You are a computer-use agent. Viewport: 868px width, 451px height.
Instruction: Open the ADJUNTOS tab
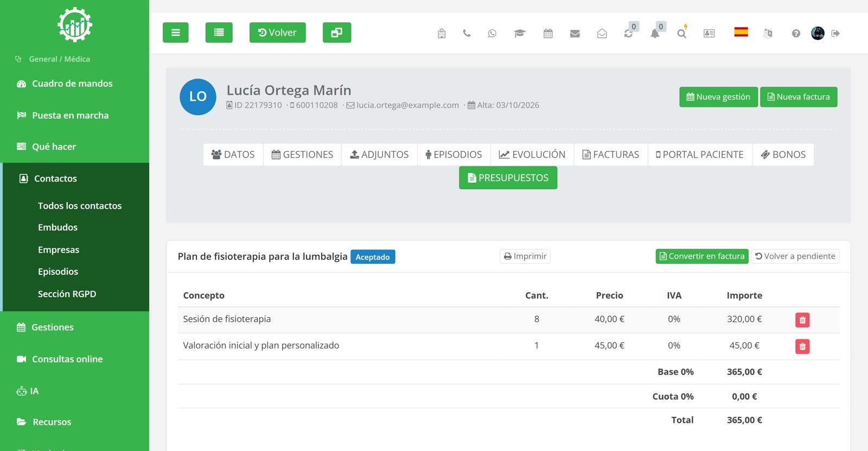[379, 154]
